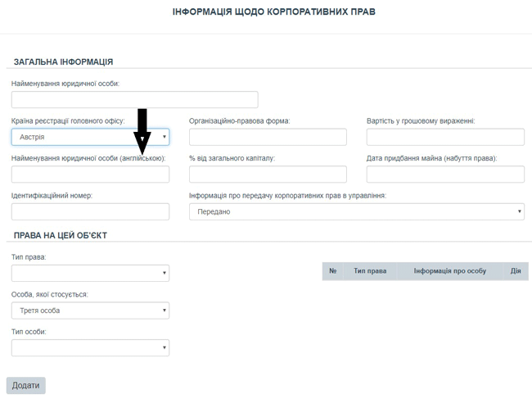
Task: Expand the 'Особа, якої стосується' dropdown
Action: click(90, 311)
